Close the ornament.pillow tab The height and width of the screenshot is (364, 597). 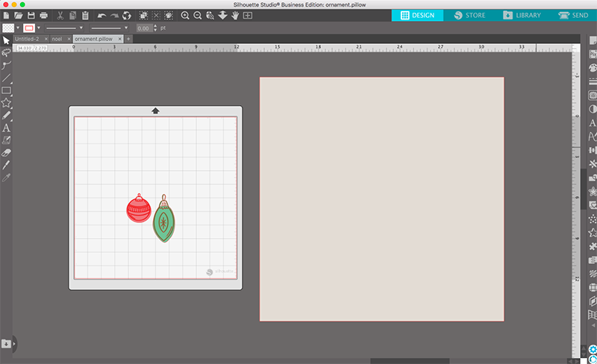(x=119, y=39)
